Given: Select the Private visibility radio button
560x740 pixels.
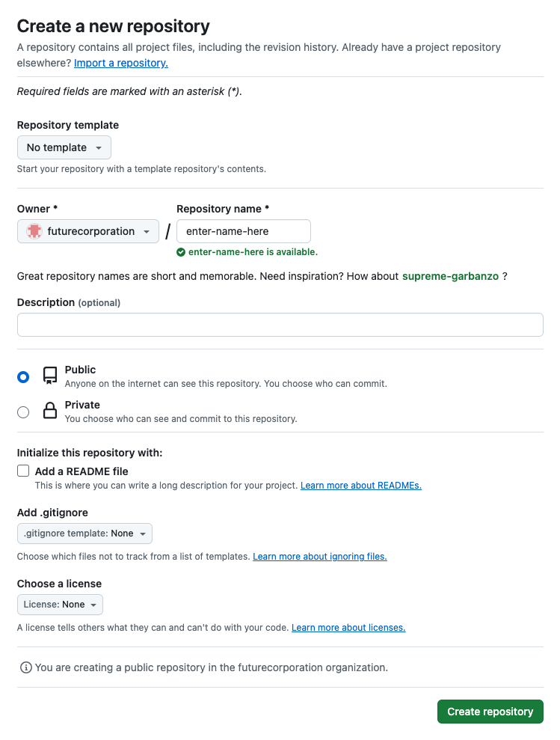Looking at the screenshot, I should (23, 412).
